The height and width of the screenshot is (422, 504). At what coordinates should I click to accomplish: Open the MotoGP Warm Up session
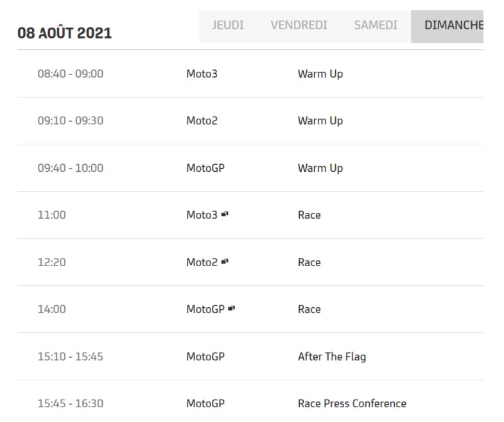(x=250, y=168)
